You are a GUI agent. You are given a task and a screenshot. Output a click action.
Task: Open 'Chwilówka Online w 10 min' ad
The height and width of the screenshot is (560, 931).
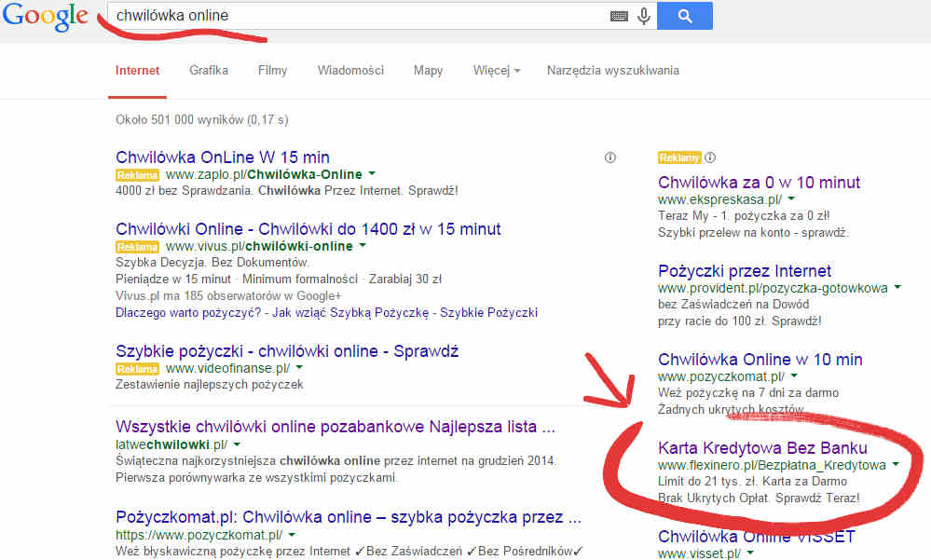coord(760,360)
